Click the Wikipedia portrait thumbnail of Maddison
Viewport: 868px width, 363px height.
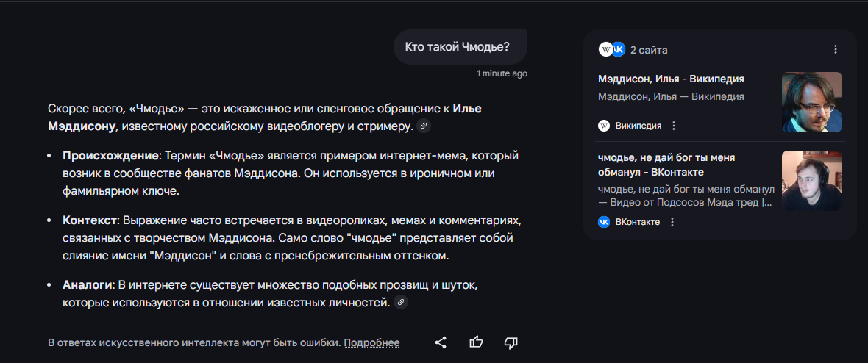coord(811,102)
